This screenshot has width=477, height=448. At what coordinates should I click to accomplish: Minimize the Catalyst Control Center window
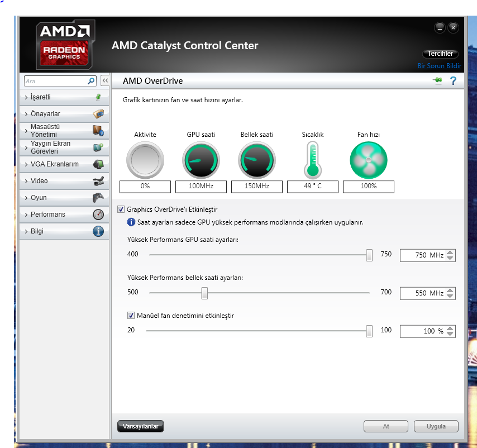pos(440,28)
